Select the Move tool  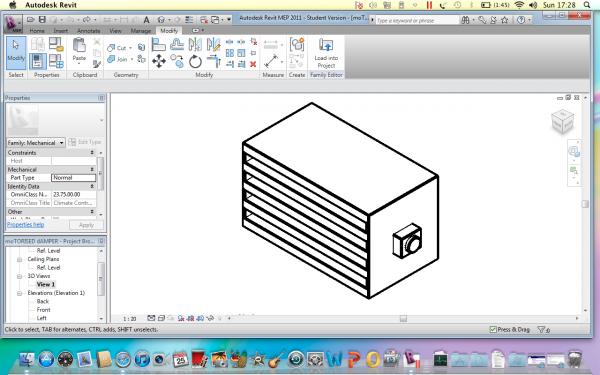pyautogui.click(x=158, y=61)
